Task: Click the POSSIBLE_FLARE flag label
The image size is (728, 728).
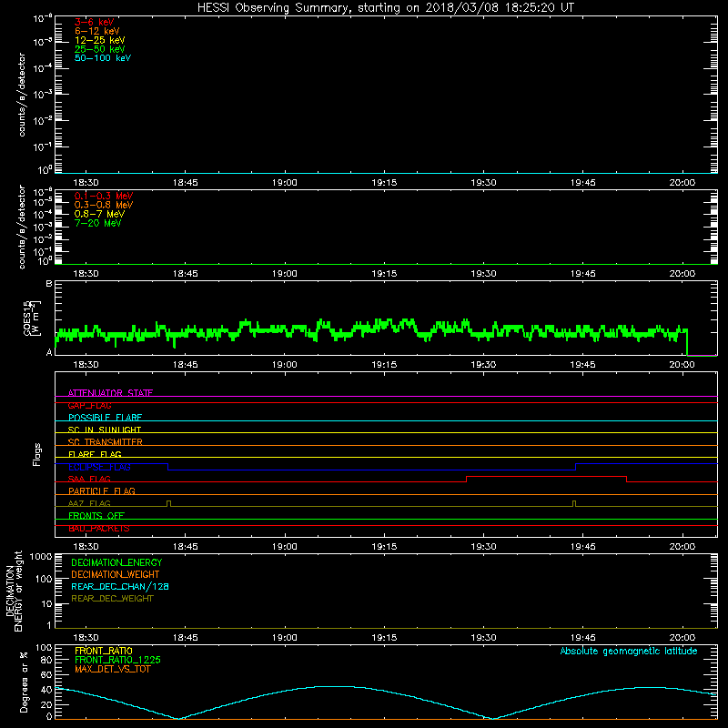Action: click(x=105, y=418)
